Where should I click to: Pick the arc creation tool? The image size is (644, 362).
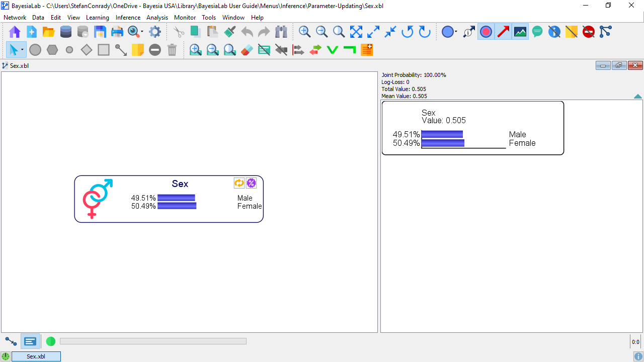click(x=121, y=50)
